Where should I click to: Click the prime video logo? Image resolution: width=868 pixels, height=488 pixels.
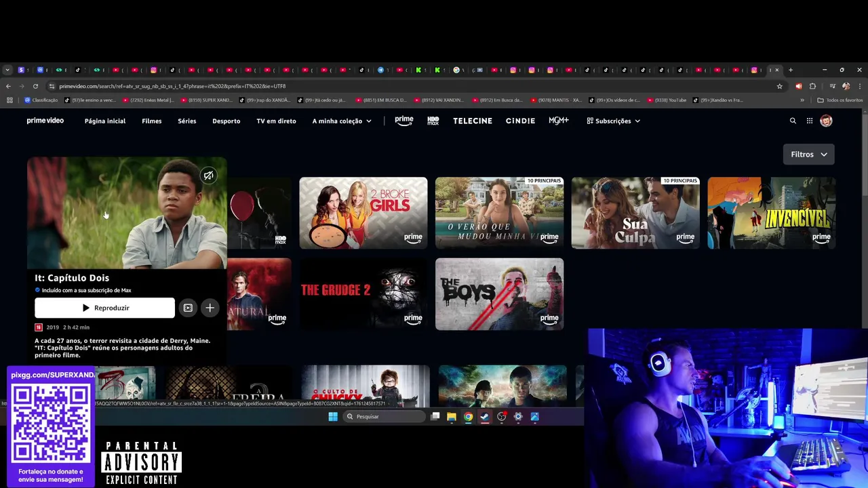(45, 121)
